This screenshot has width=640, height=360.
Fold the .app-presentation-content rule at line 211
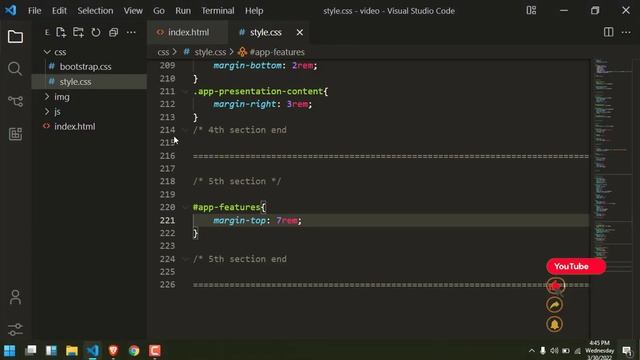[x=185, y=91]
